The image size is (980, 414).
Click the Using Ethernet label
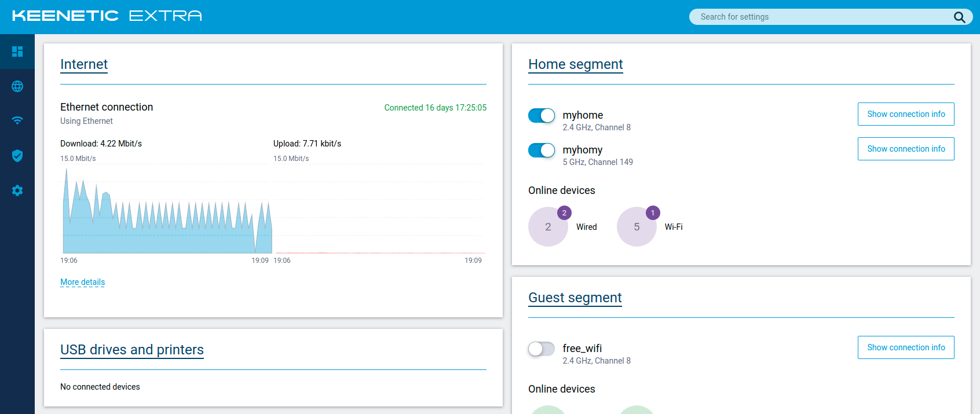(86, 121)
